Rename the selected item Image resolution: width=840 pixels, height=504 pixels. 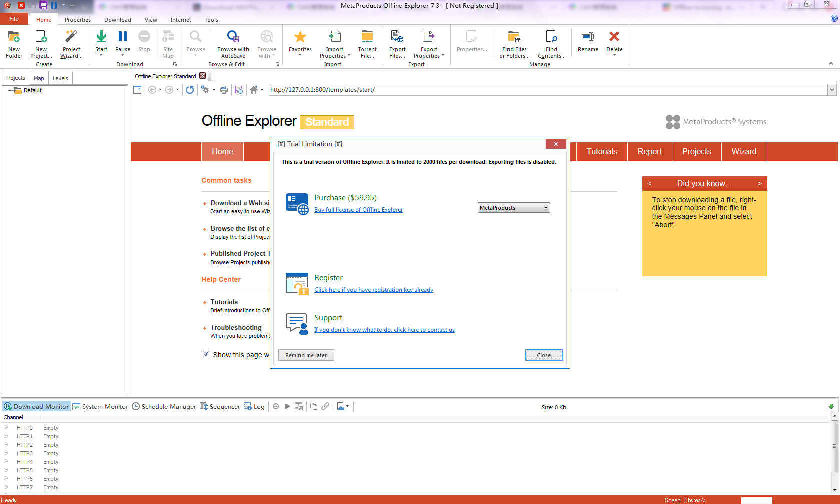(588, 42)
